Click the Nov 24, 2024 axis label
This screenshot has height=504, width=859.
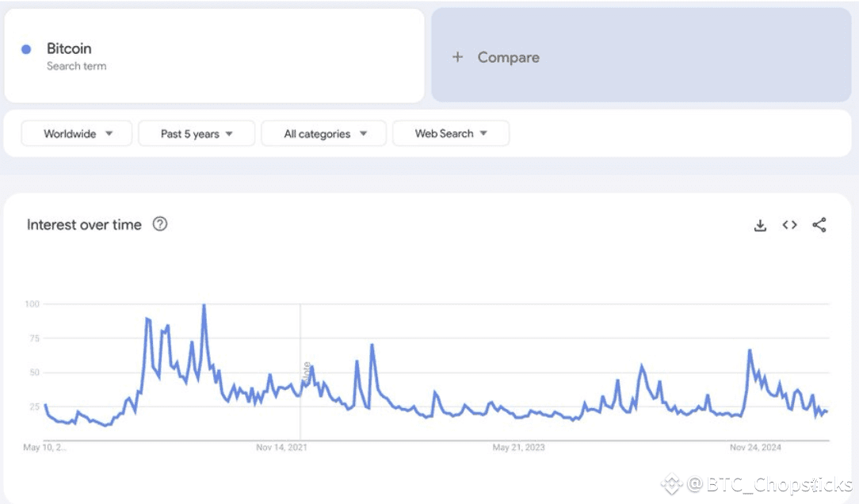coord(755,448)
